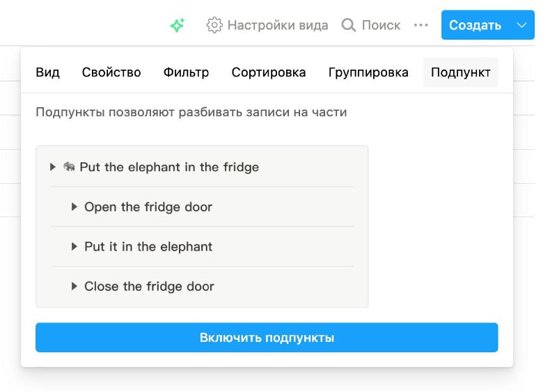Expand the 'Close the fridge door' item
The height and width of the screenshot is (392, 557).
click(74, 286)
